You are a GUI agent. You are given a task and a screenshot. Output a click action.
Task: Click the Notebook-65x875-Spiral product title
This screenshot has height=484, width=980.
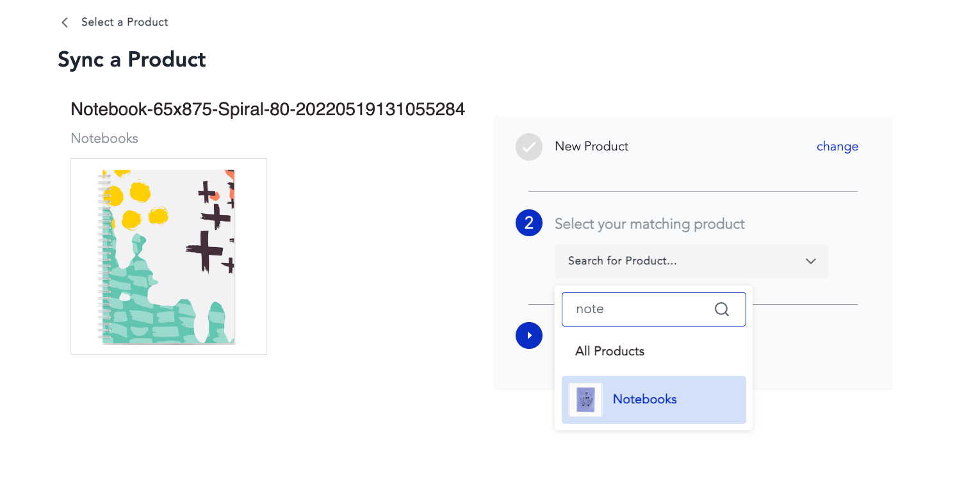click(x=268, y=109)
